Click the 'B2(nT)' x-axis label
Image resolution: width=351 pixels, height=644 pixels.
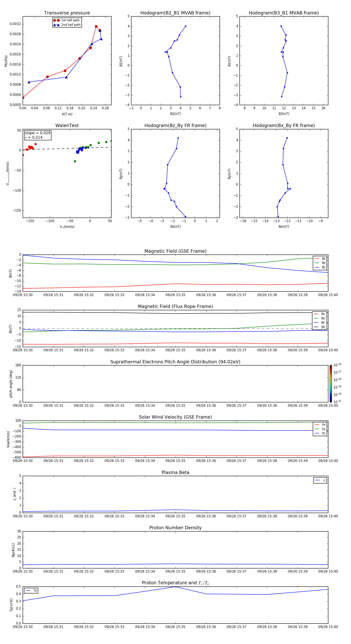tap(175, 114)
